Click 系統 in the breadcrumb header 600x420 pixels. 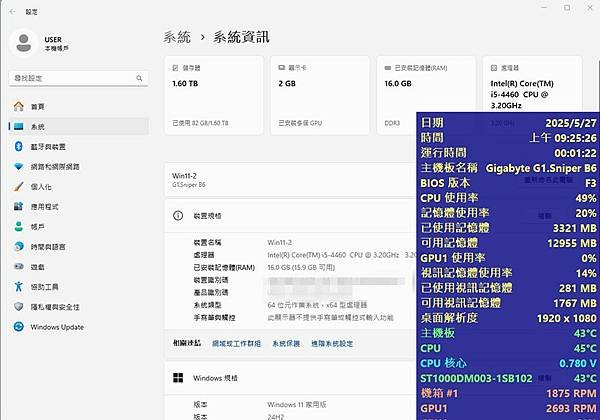point(177,37)
